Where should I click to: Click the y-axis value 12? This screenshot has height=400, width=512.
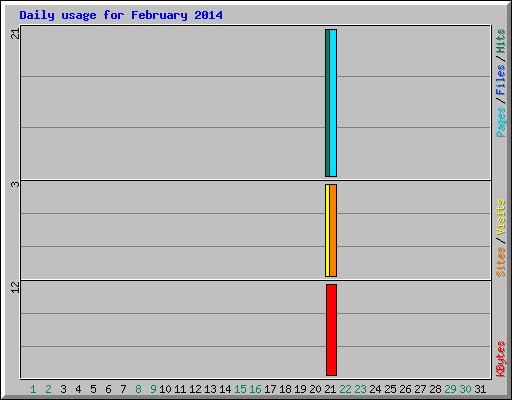coord(15,287)
